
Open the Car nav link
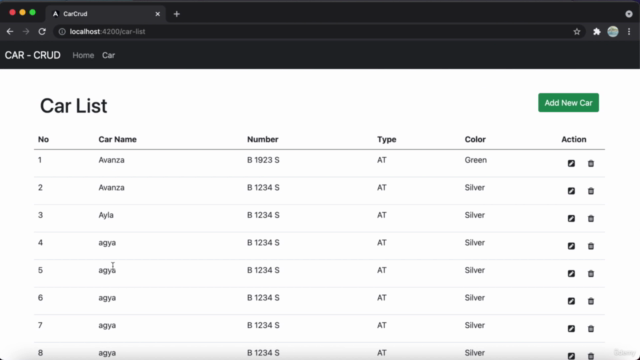click(x=108, y=55)
